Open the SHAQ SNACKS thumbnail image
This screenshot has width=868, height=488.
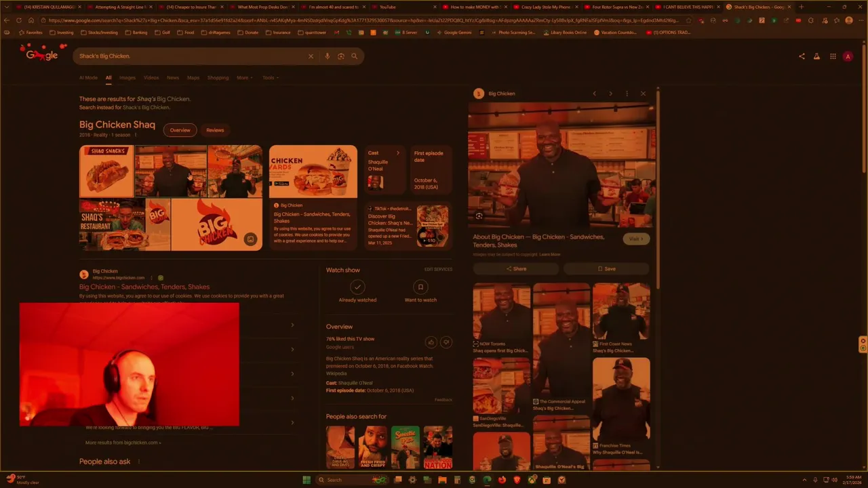click(x=106, y=171)
